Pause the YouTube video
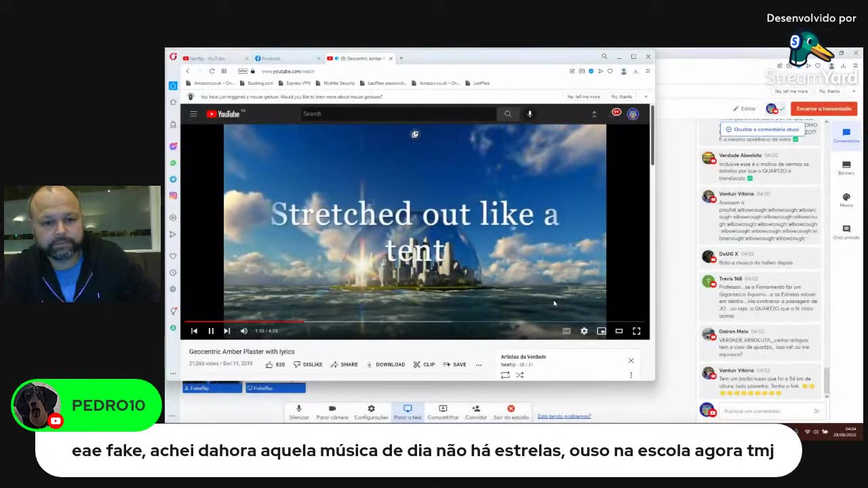Viewport: 868px width, 488px height. tap(211, 331)
